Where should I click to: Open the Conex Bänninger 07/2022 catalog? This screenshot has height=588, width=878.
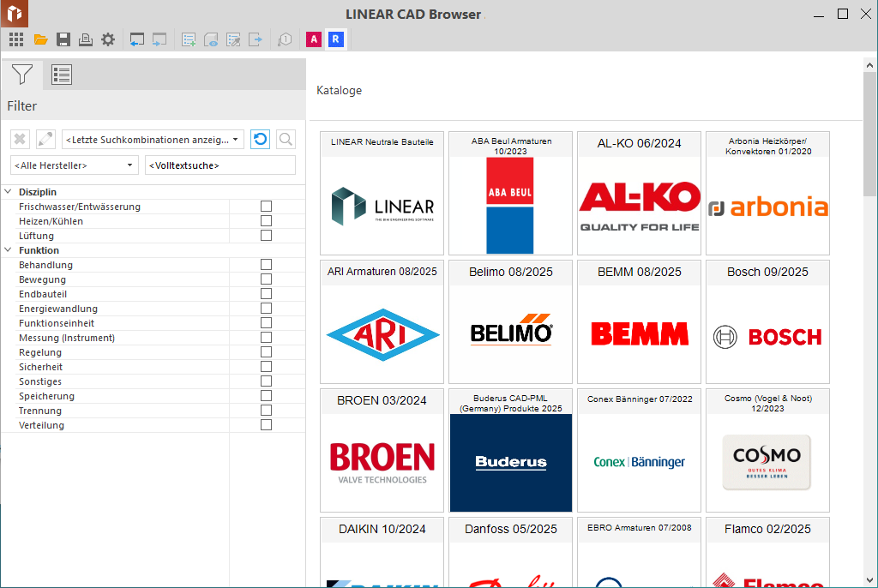639,450
